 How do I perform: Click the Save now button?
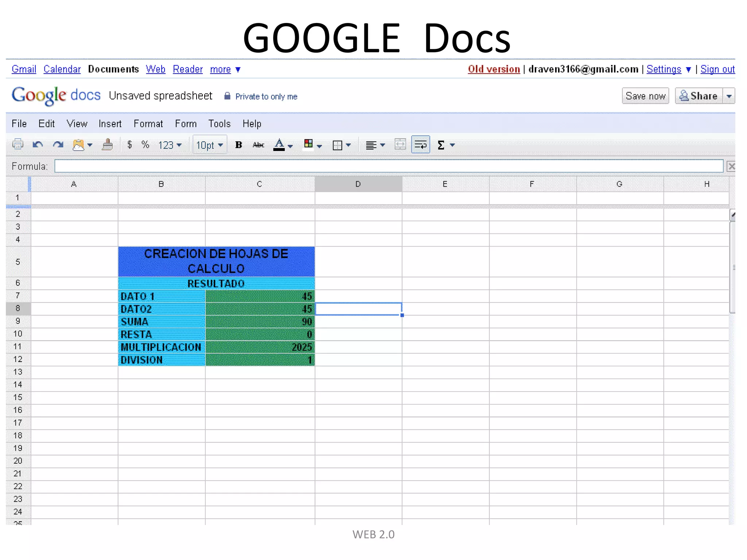point(645,96)
